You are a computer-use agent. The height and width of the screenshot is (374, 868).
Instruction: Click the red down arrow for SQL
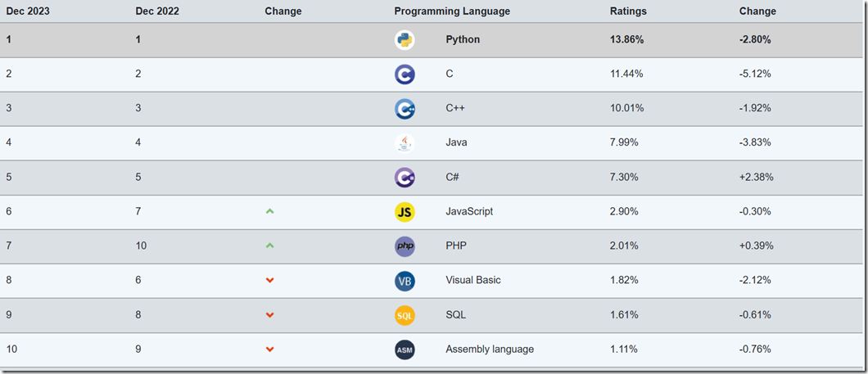(270, 314)
